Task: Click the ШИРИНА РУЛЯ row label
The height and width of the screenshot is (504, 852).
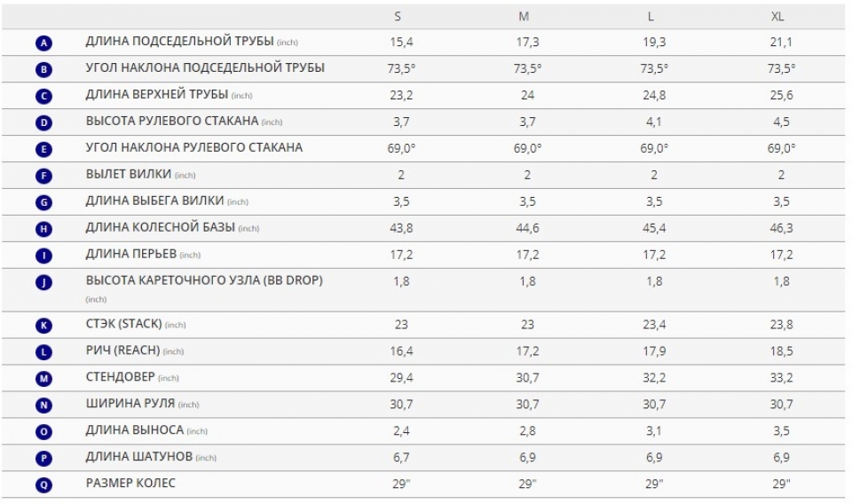Action: pyautogui.click(x=130, y=403)
